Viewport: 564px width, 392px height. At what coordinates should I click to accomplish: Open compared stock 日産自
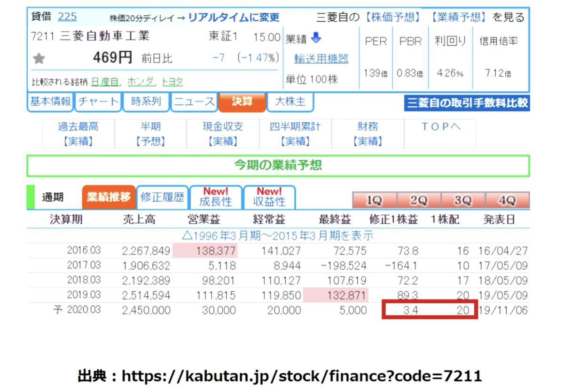click(105, 81)
